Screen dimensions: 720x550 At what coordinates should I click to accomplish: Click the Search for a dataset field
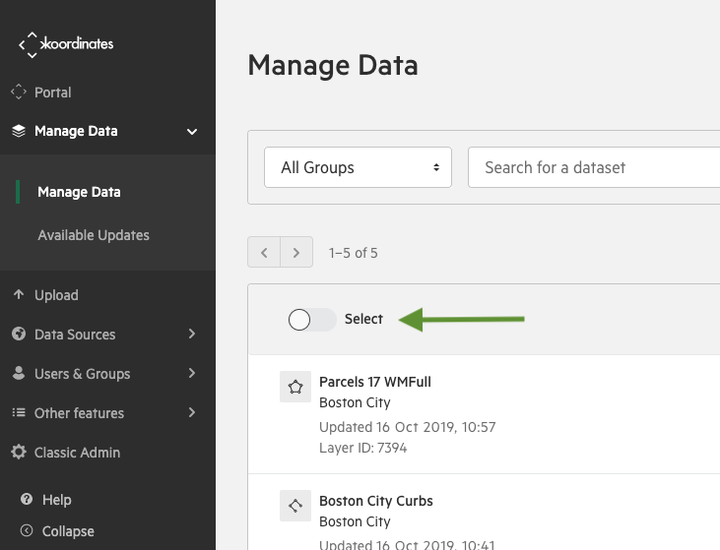(x=594, y=167)
